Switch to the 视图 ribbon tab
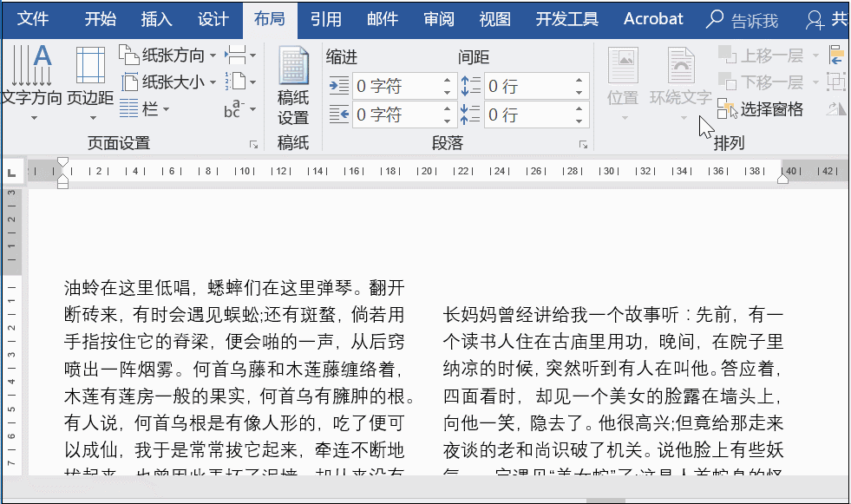The width and height of the screenshot is (851, 504). click(494, 19)
